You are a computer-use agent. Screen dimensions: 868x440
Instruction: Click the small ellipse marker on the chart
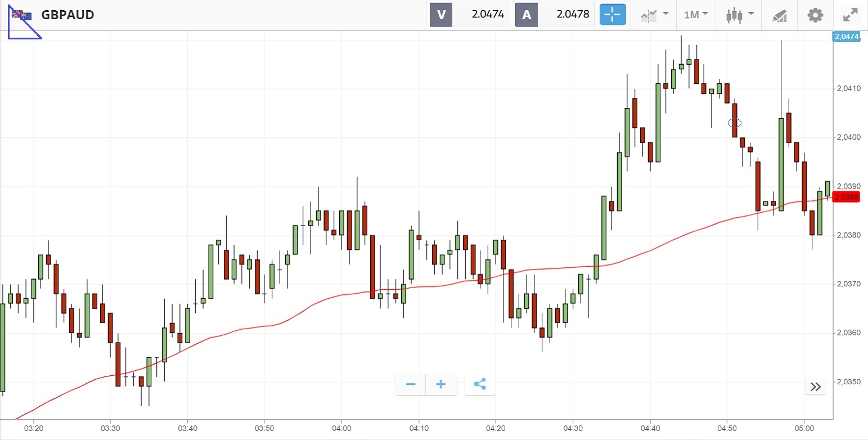point(735,123)
